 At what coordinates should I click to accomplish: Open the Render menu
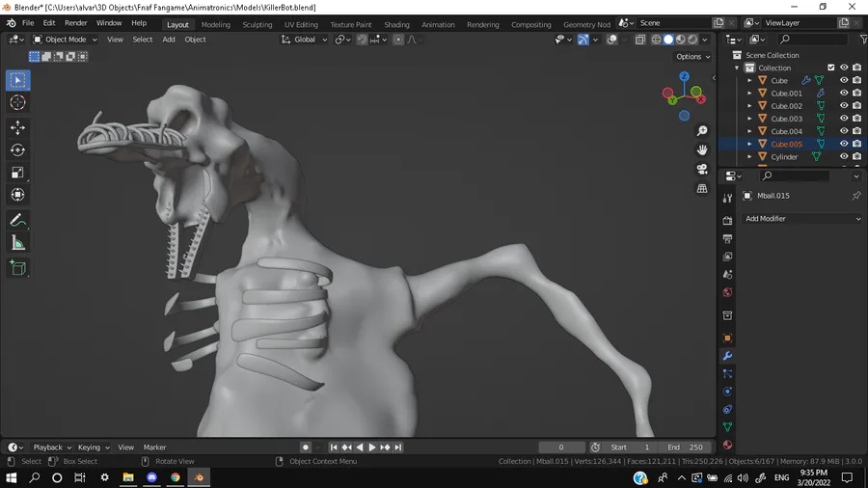[76, 23]
